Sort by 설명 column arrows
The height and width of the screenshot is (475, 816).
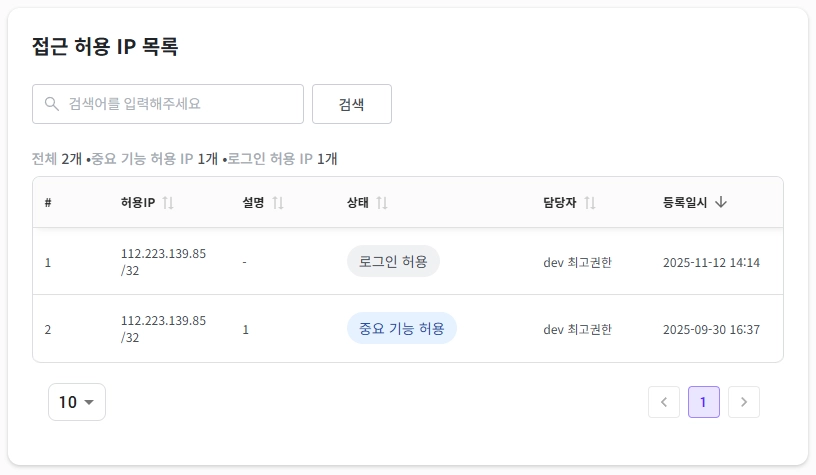click(x=278, y=202)
